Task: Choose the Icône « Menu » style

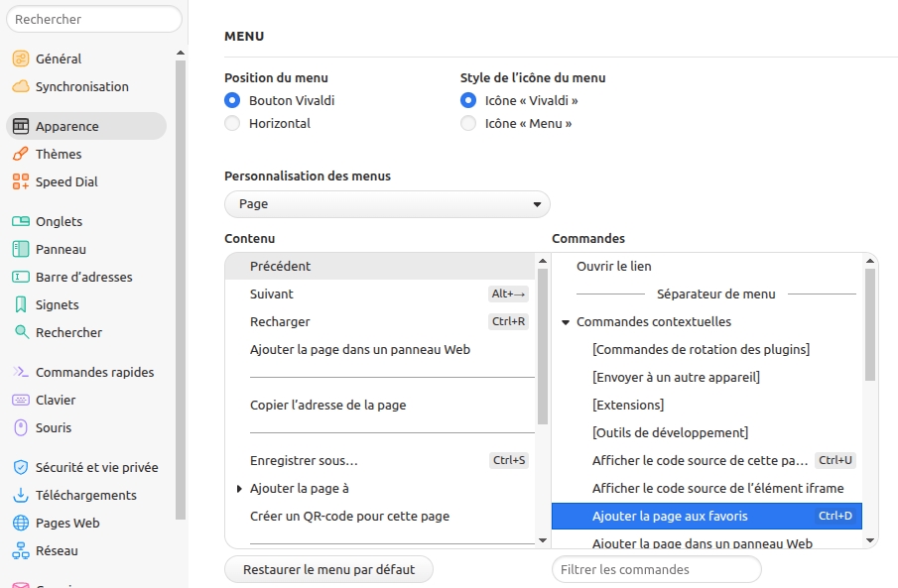Action: [x=468, y=124]
